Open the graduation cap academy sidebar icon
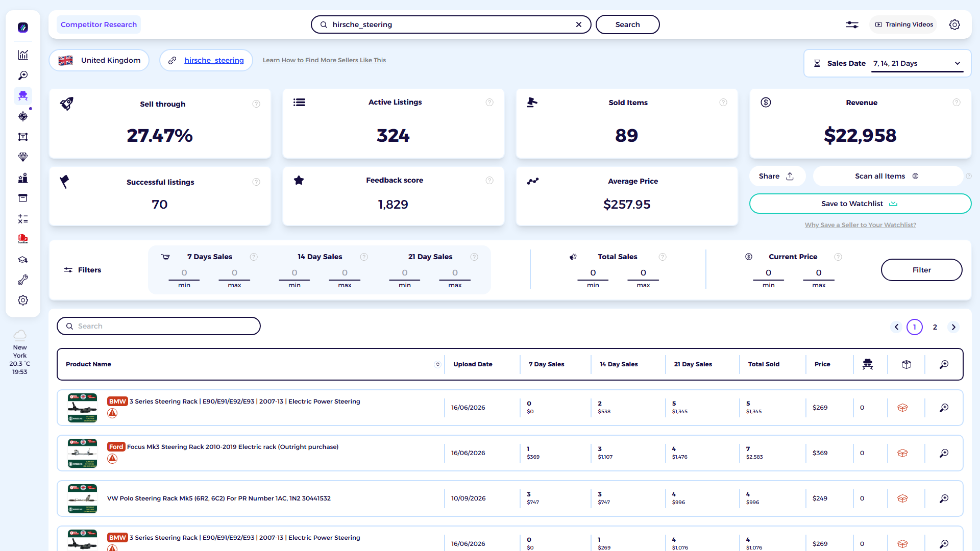The image size is (980, 551). point(23,260)
